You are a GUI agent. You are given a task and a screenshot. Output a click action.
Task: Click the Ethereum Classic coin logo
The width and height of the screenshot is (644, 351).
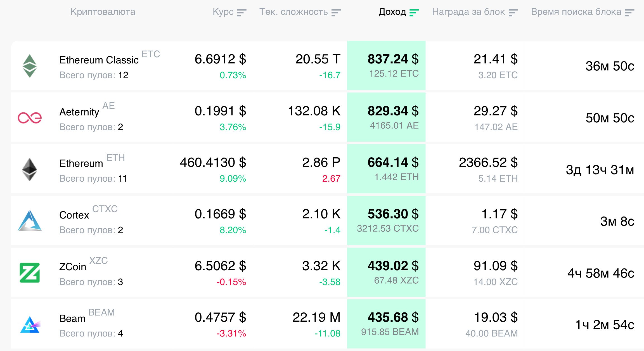click(x=30, y=66)
